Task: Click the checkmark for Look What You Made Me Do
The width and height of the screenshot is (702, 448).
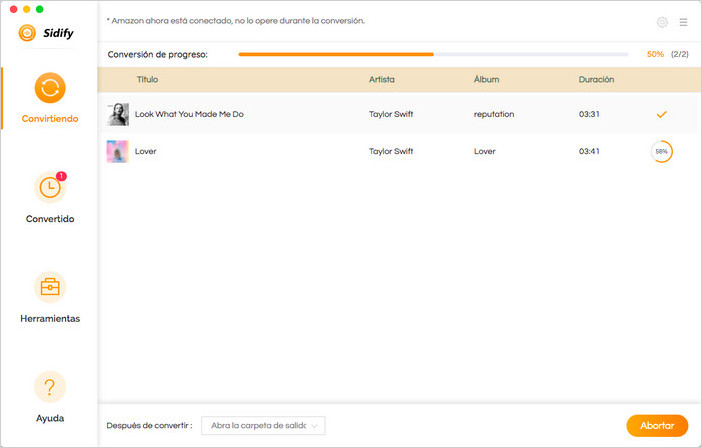Action: pos(661,115)
